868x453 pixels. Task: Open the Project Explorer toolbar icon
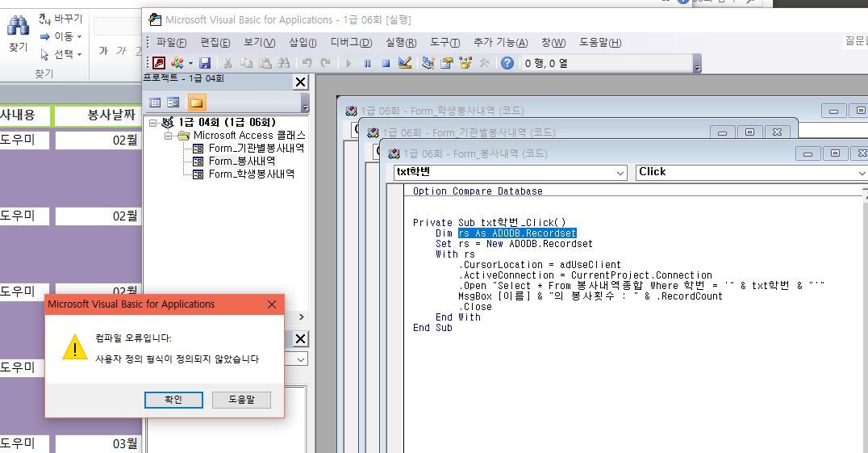pos(428,63)
